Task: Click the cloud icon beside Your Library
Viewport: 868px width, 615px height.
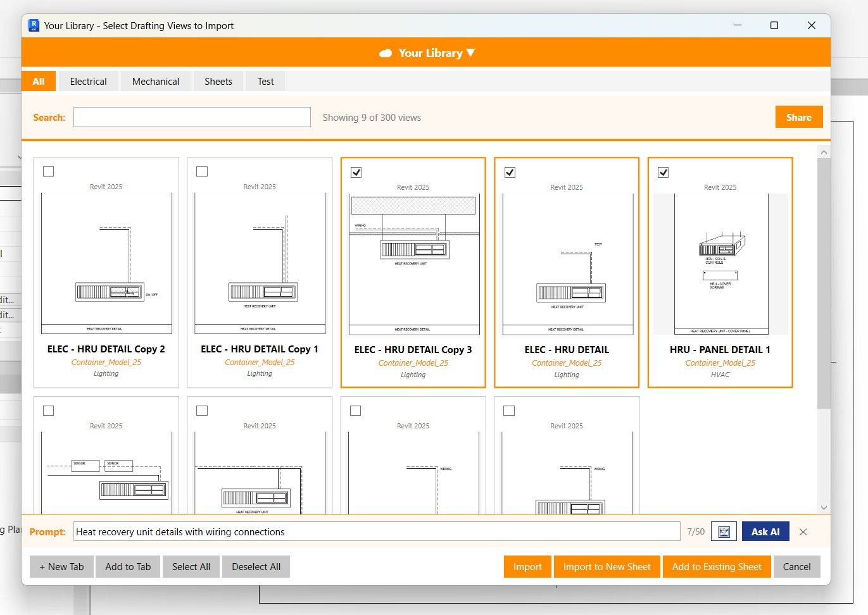Action: 386,54
